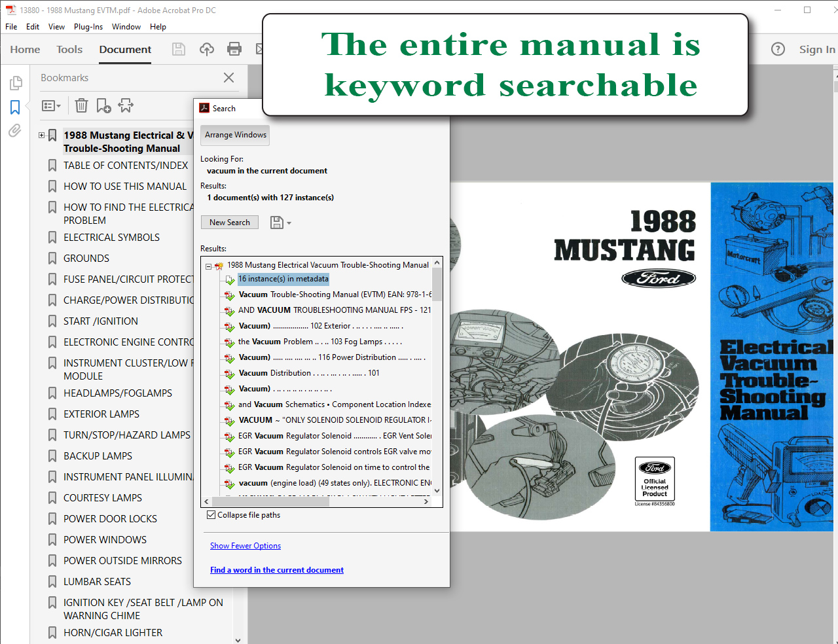The image size is (838, 644).
Task: Open the Window menu
Action: [126, 27]
